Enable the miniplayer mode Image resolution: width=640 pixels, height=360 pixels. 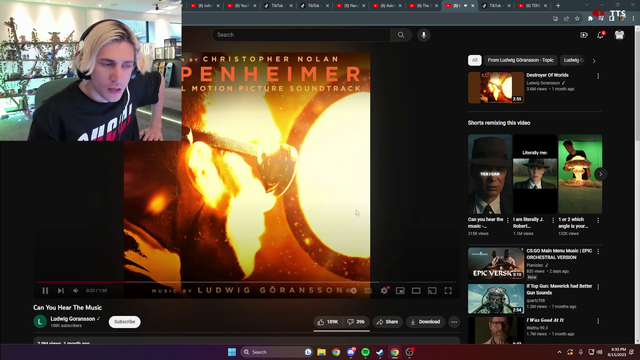pos(400,291)
